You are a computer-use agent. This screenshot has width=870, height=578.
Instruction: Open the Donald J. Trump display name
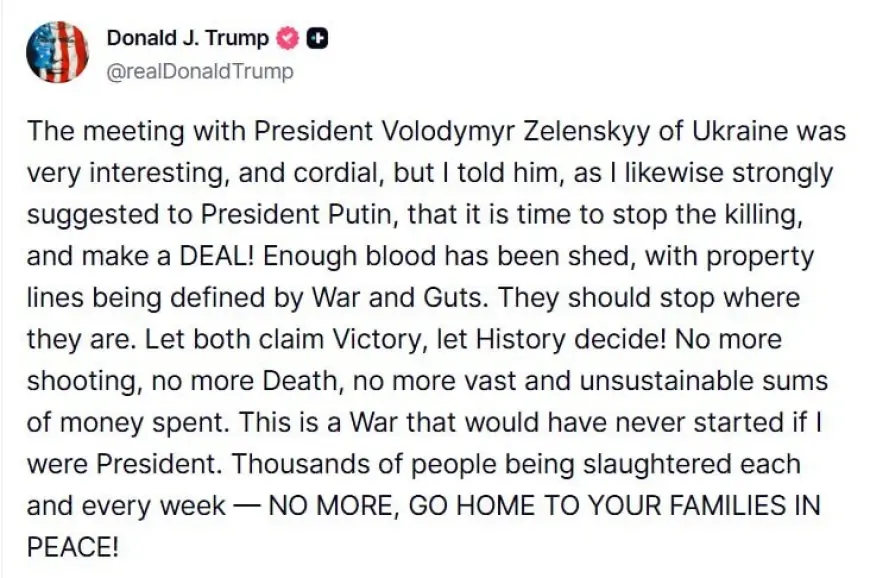[187, 38]
